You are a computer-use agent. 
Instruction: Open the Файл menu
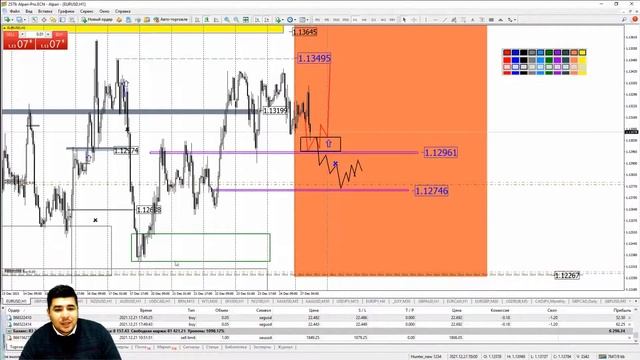click(x=14, y=11)
